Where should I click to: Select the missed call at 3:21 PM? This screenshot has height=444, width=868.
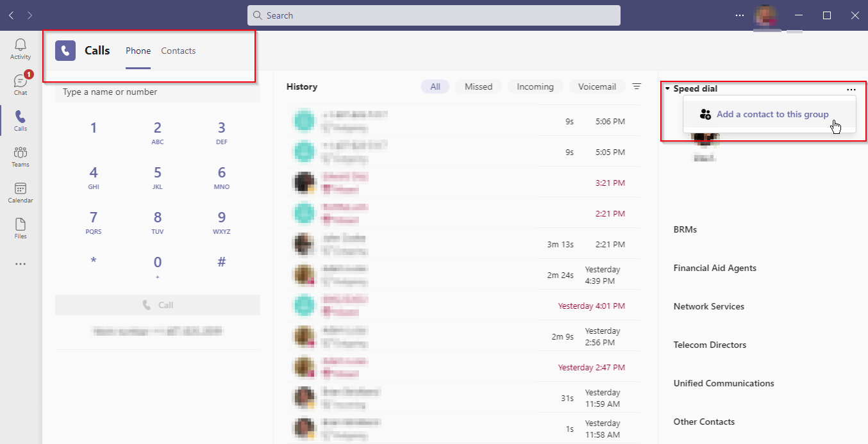pyautogui.click(x=463, y=183)
